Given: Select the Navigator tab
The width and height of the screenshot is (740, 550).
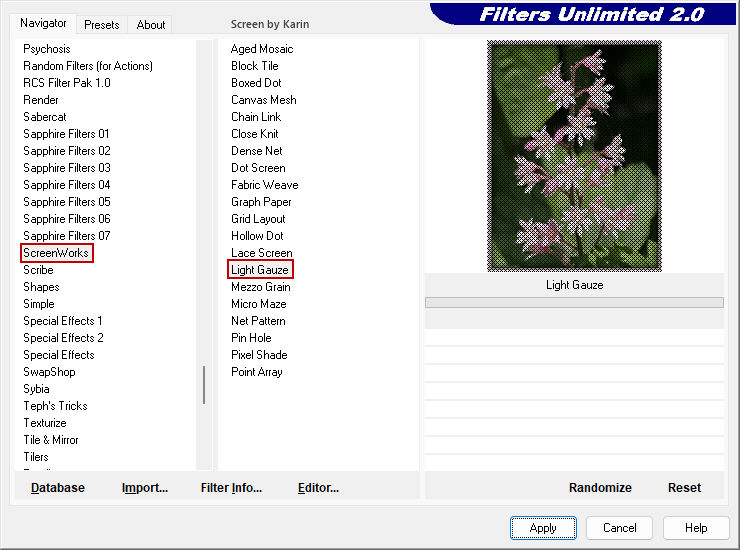Looking at the screenshot, I should click(44, 23).
